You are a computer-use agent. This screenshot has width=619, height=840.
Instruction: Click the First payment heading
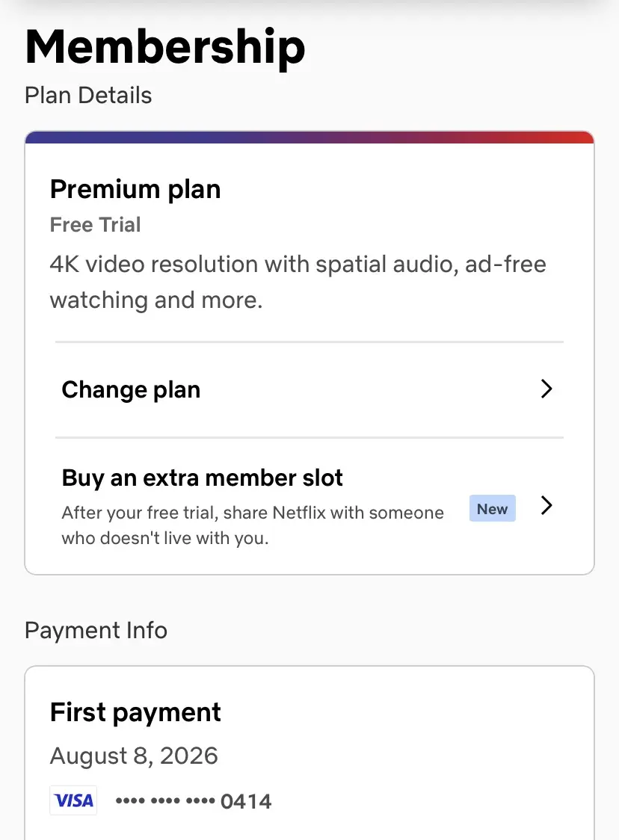pyautogui.click(x=135, y=713)
